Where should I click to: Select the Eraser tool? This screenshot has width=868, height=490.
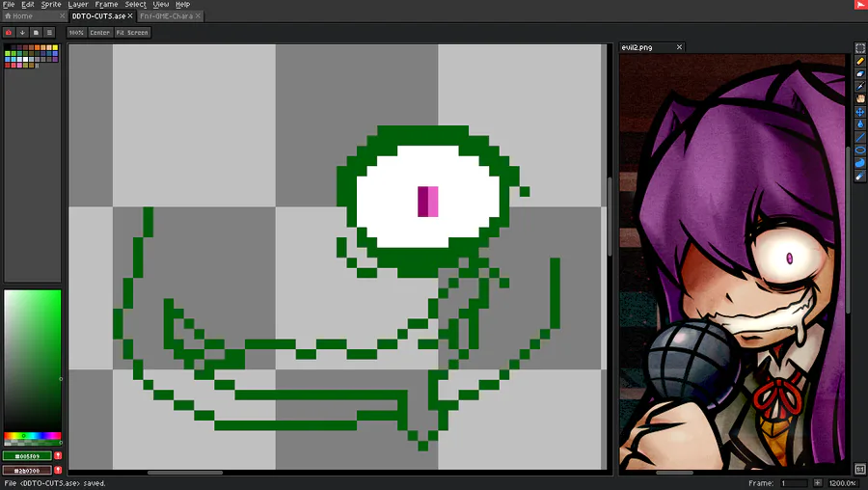click(x=859, y=73)
